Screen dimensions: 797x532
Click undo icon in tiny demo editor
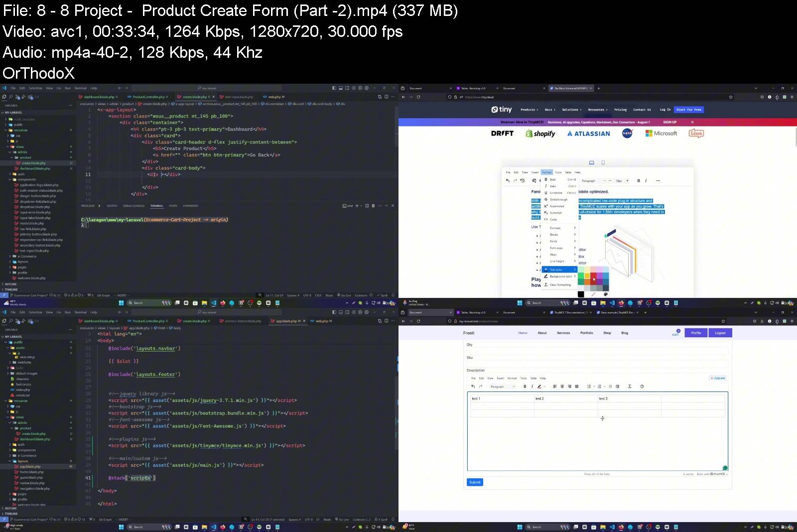tap(508, 180)
